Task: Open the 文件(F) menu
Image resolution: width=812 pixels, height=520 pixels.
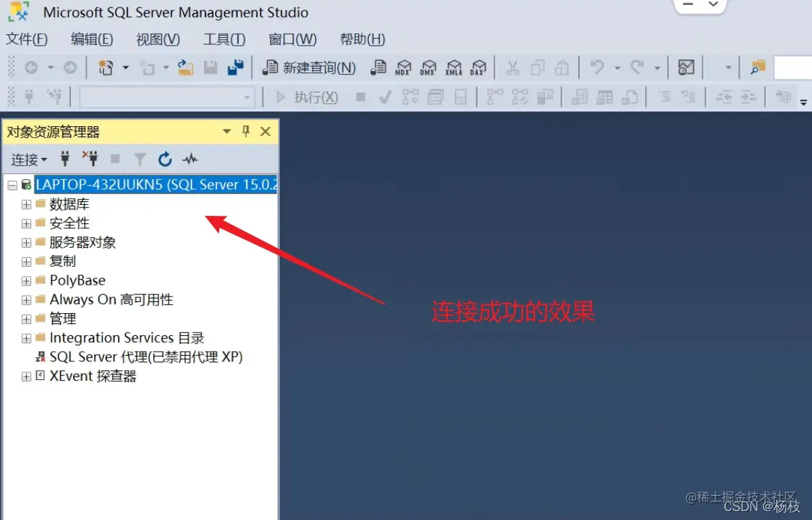Action: [x=26, y=39]
